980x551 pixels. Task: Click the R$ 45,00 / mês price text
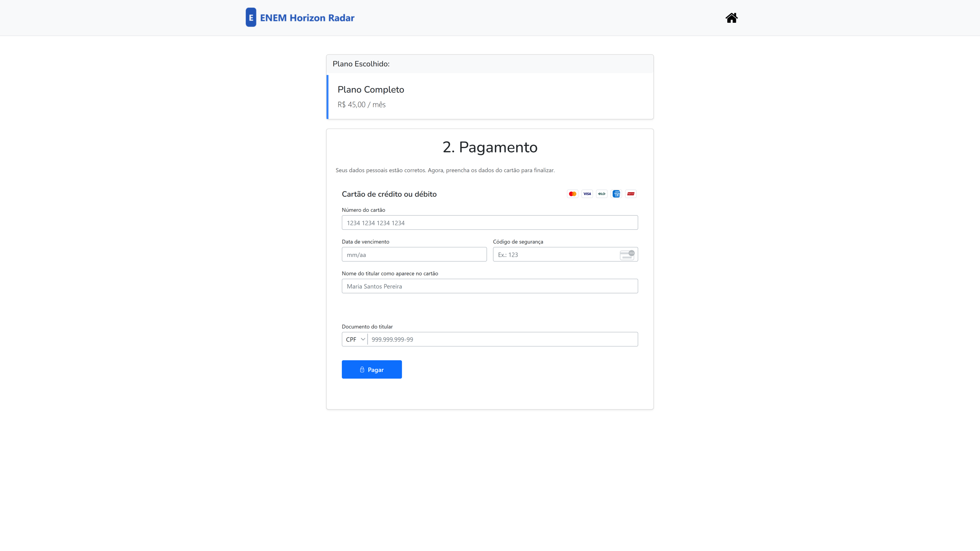click(x=361, y=105)
